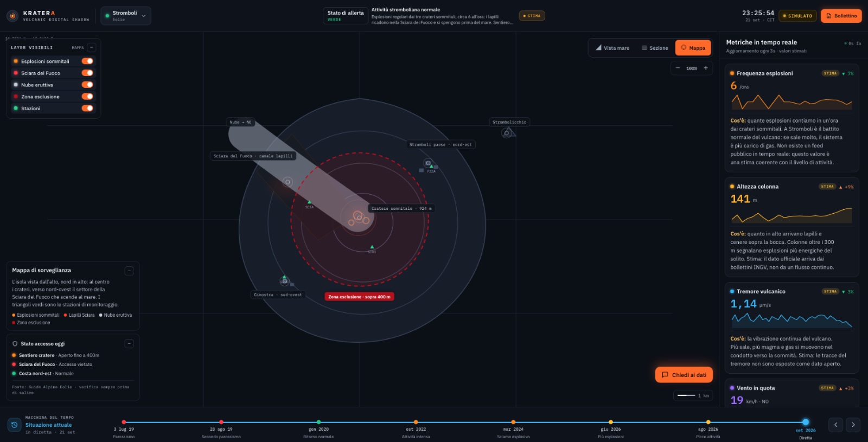Go to previous timeline event arrow

[x=835, y=425]
